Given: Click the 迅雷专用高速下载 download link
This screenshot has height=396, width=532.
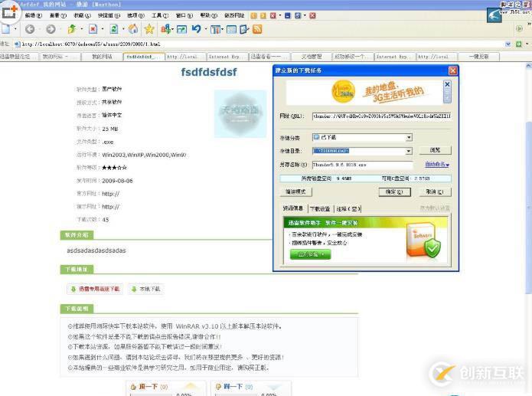Looking at the screenshot, I should coord(96,289).
